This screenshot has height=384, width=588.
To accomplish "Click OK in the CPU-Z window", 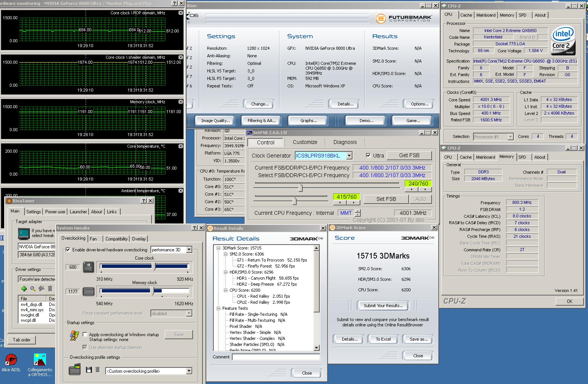I will (570, 301).
